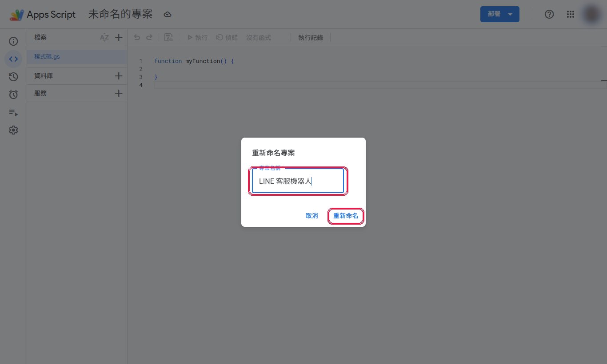This screenshot has height=364, width=607.
Task: Open the Google apps grid icon
Action: point(571,14)
